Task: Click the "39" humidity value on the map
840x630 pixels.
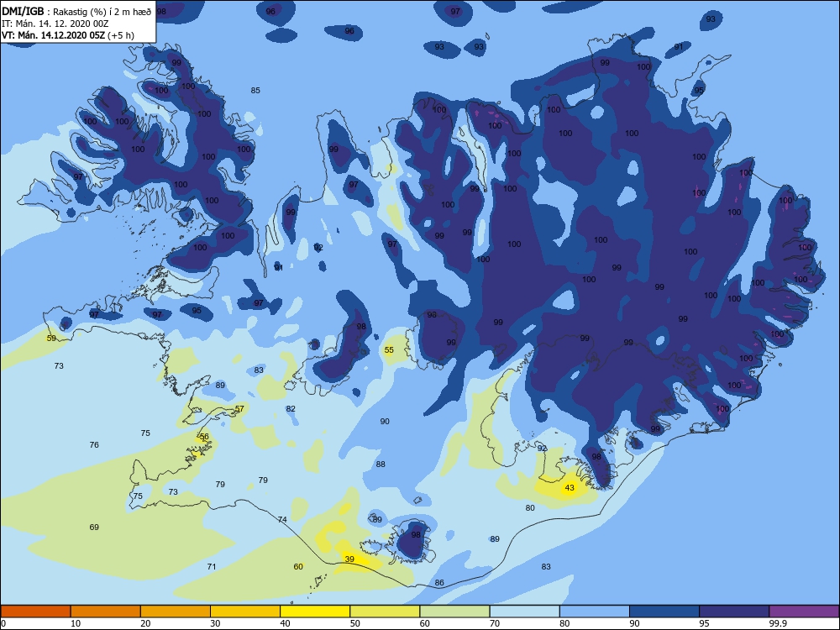Action: (349, 559)
